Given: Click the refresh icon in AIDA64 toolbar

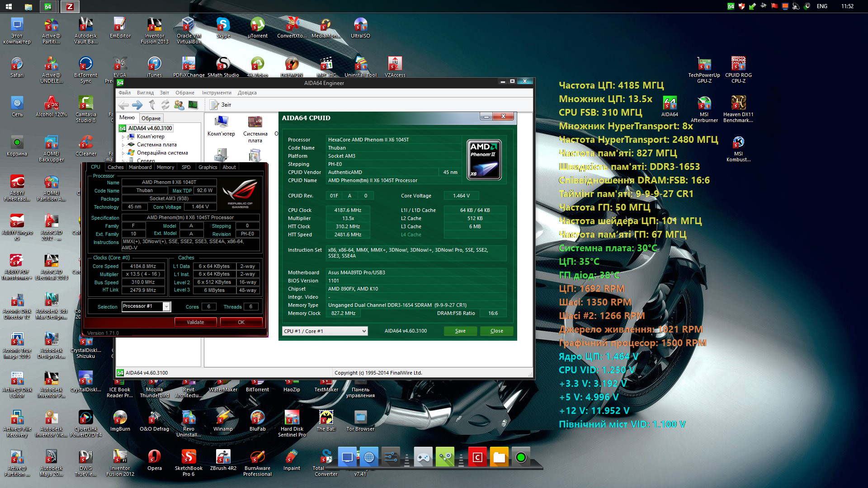Looking at the screenshot, I should (x=165, y=105).
